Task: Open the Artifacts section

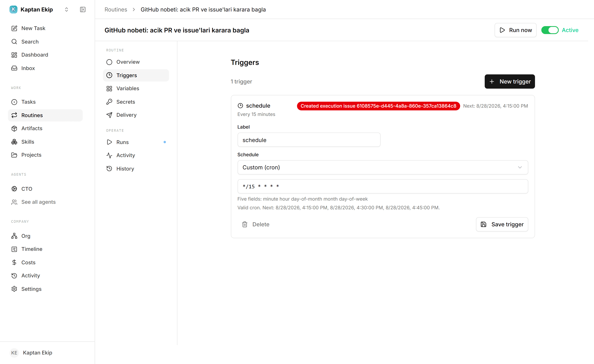Action: pos(45,128)
